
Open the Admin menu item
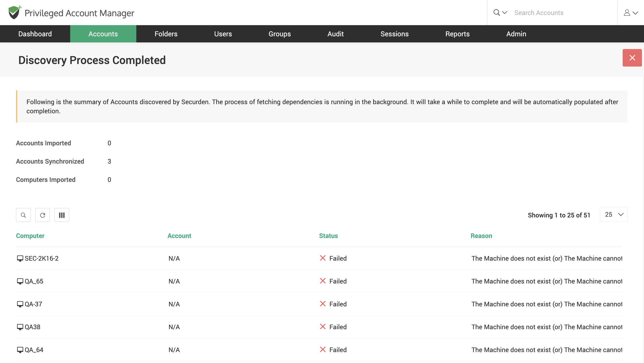tap(516, 34)
